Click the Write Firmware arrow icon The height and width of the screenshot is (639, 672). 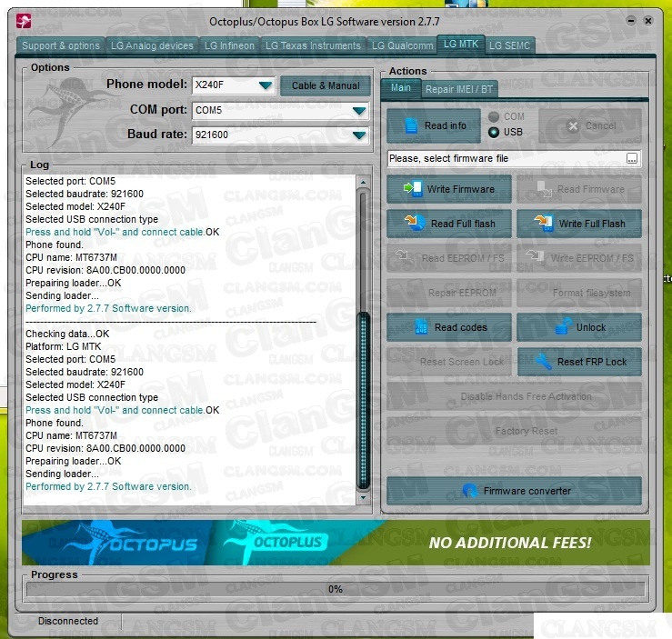(413, 189)
